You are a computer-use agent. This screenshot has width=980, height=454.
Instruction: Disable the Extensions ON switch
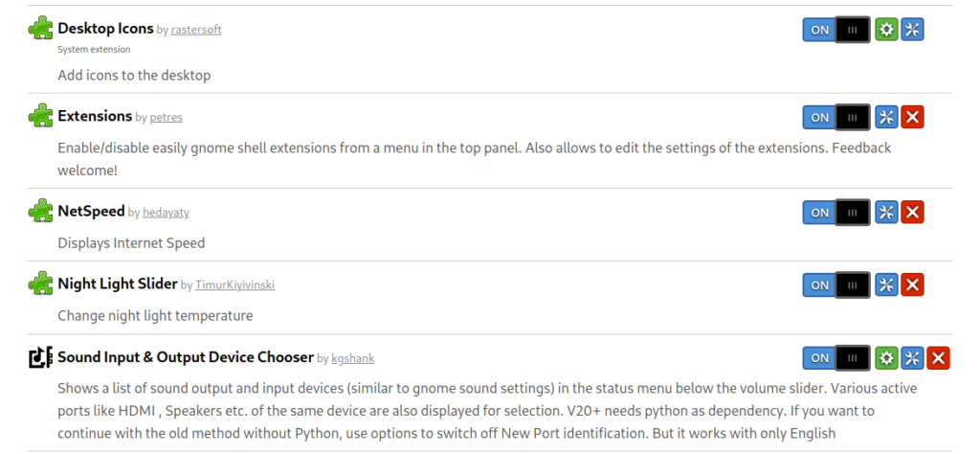click(836, 117)
